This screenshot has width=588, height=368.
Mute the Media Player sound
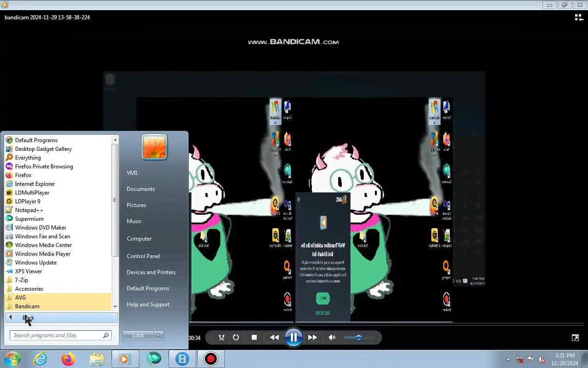coord(332,338)
